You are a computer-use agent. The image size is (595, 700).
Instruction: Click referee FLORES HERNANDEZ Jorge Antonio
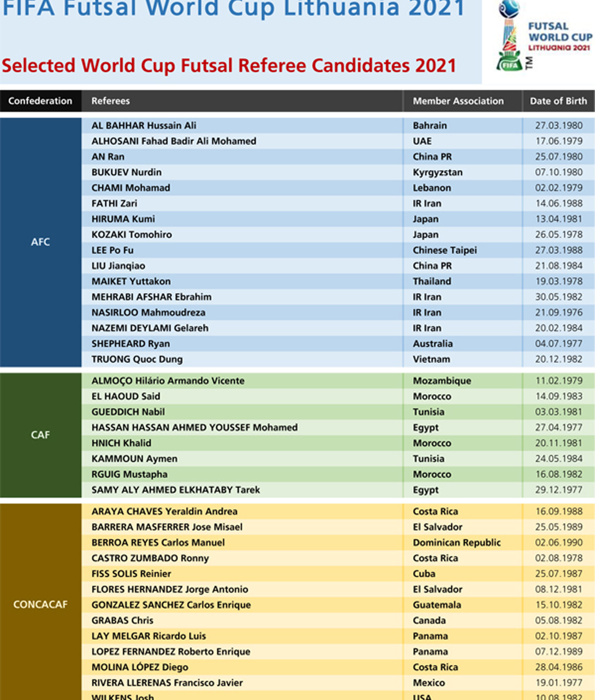(170, 589)
